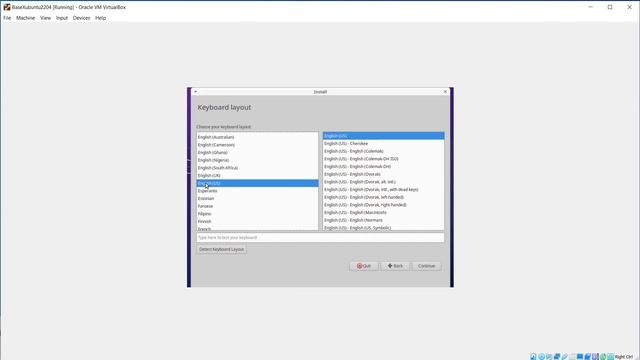640x360 pixels.
Task: Select English (Macintosh) variant
Action: pyautogui.click(x=383, y=213)
